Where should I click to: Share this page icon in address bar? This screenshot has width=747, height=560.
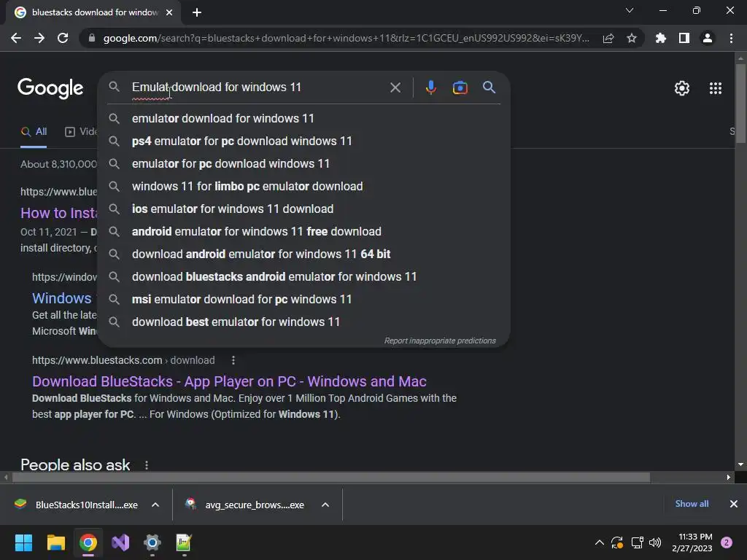pyautogui.click(x=608, y=39)
